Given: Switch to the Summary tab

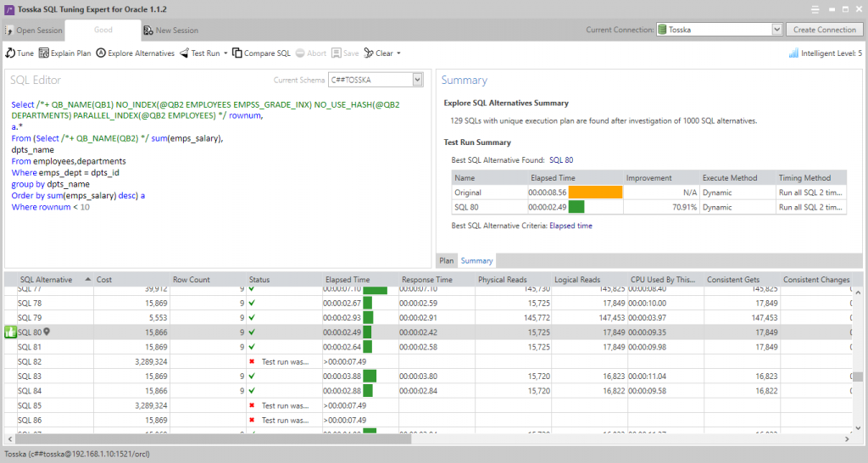Looking at the screenshot, I should coord(476,260).
